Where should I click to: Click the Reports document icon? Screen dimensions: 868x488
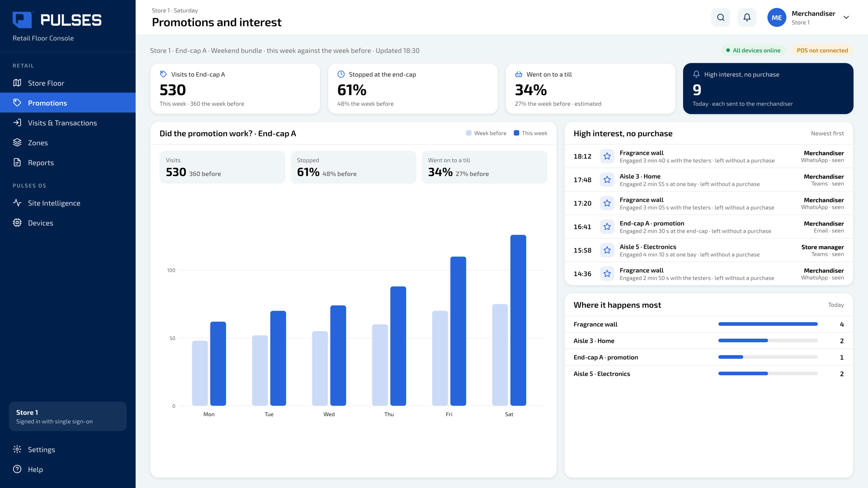point(17,162)
